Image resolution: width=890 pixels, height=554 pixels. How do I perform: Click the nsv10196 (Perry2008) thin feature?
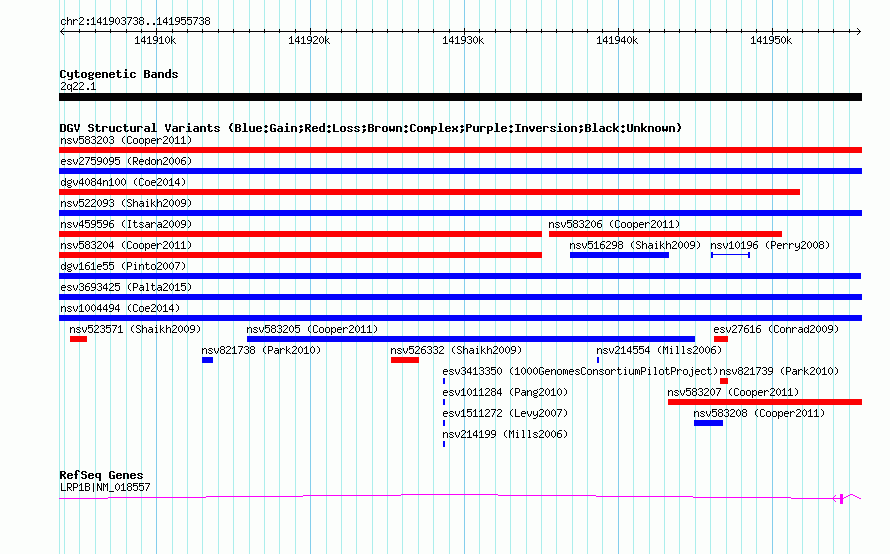point(731,255)
